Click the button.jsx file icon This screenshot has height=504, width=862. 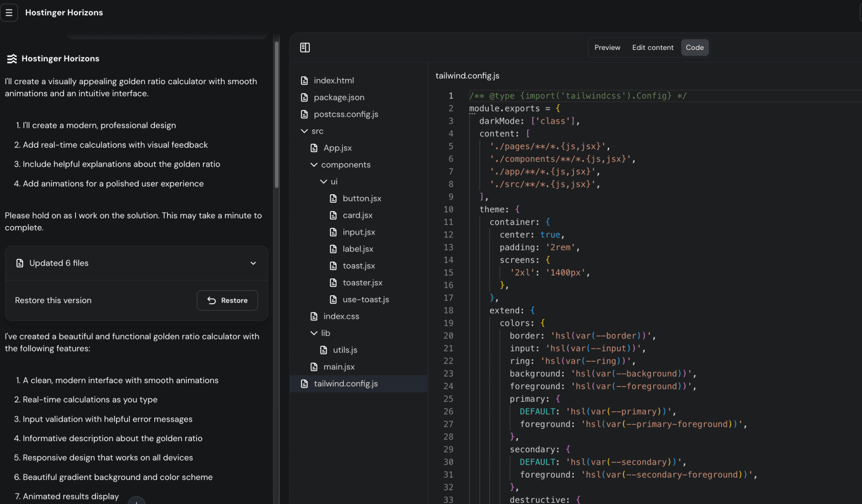pyautogui.click(x=333, y=199)
